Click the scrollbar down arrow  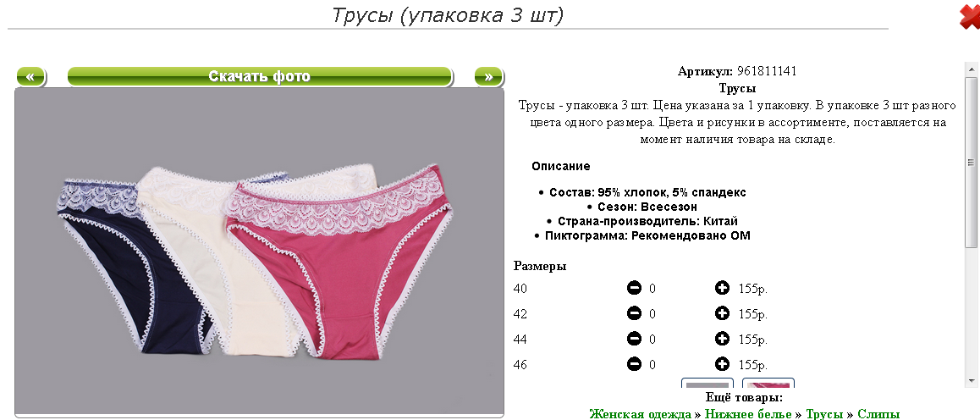coord(972,381)
